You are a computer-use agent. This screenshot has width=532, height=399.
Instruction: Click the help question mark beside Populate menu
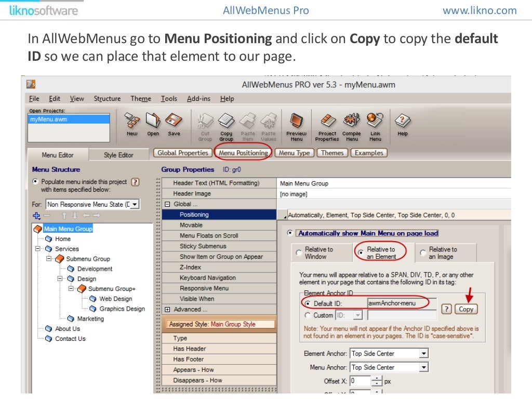[x=135, y=182]
